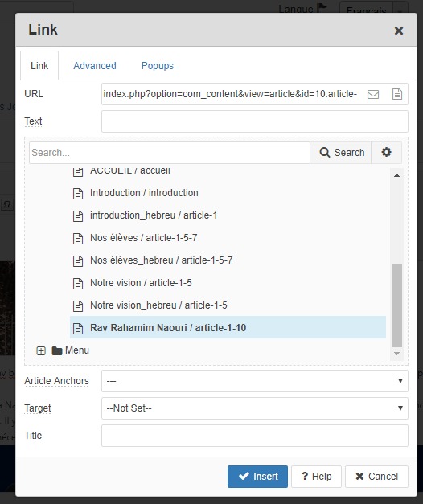Viewport: 423px width, 504px height.
Task: Click the Menu folder icon
Action: point(57,350)
